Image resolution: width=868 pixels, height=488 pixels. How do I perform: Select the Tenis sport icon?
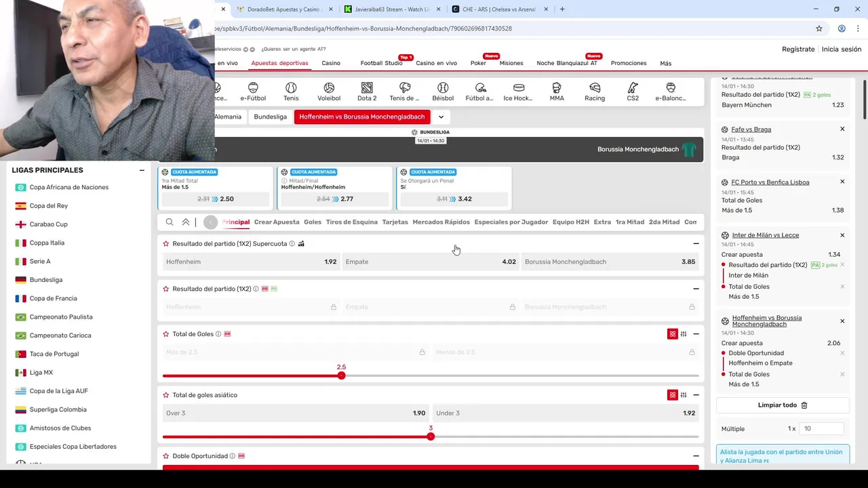tap(291, 91)
